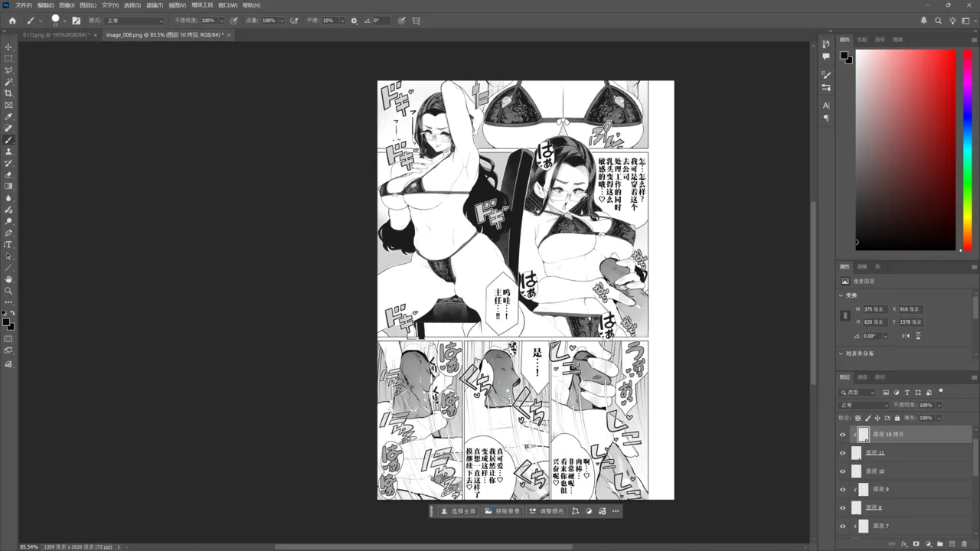Viewport: 980px width, 551px height.
Task: Click the vertical hue slider strip
Action: [968, 149]
